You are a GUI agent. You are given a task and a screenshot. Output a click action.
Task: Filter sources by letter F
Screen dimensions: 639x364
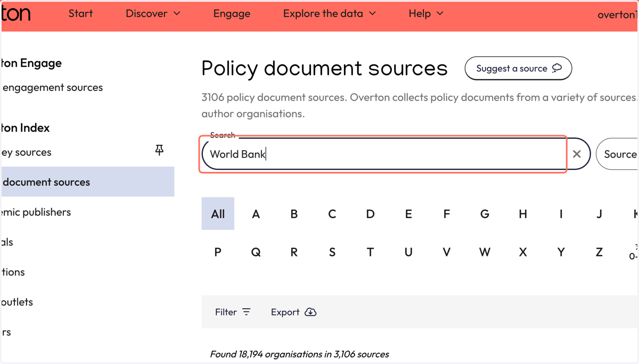447,214
